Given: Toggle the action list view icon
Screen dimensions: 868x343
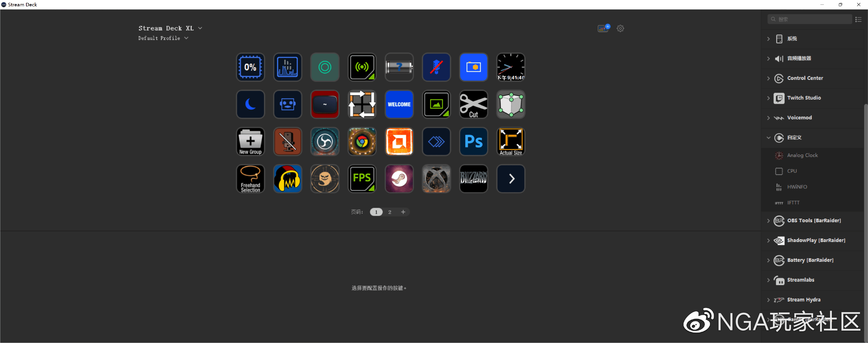Looking at the screenshot, I should tap(858, 19).
